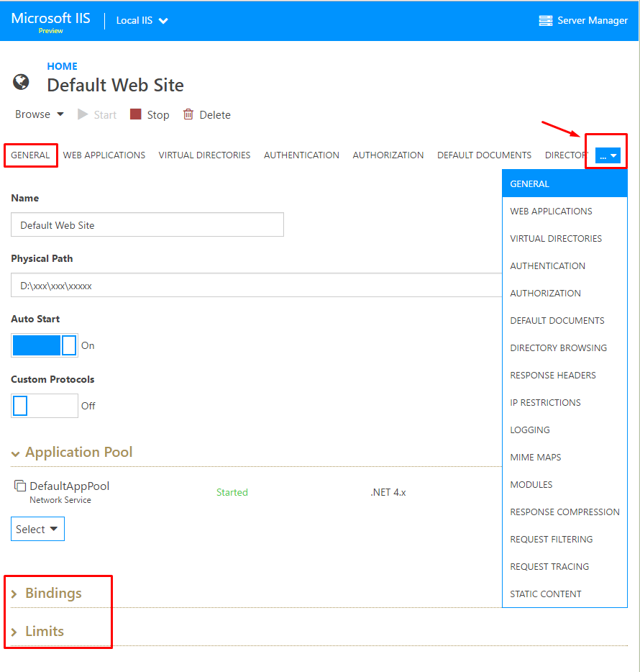
Task: Select Authorization in the dropdown list
Action: (564, 293)
